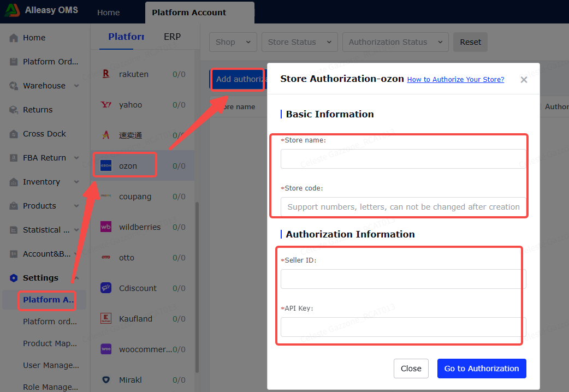569x392 pixels.
Task: Click the FBA Return sidebar icon
Action: 14,158
